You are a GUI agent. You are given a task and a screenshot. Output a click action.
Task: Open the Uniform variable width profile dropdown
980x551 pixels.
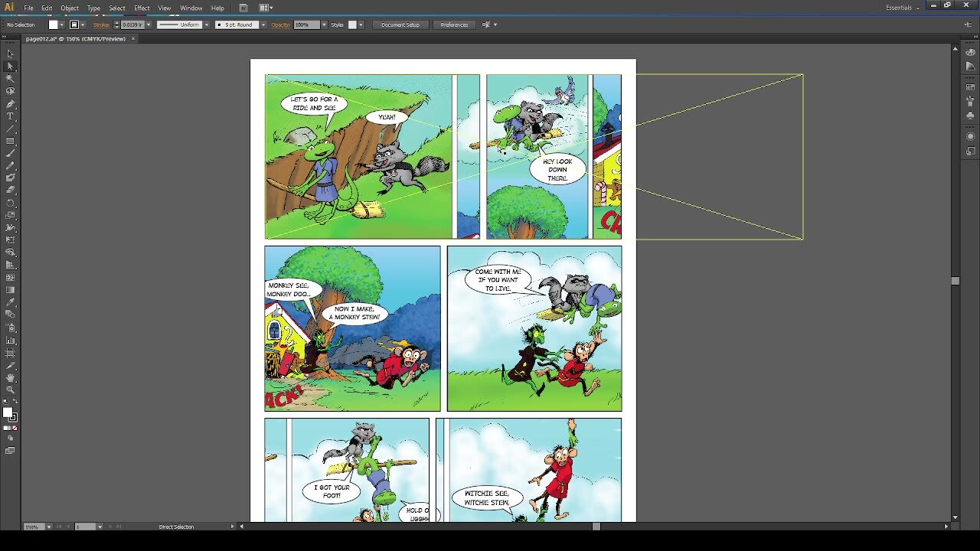207,24
